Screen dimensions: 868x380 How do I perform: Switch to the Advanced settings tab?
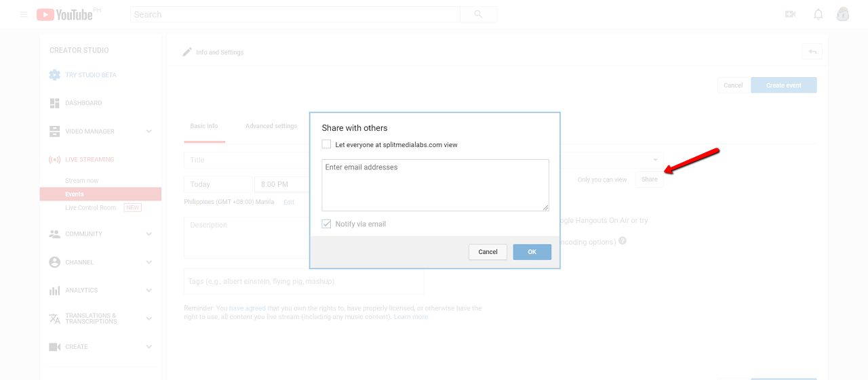pyautogui.click(x=271, y=126)
